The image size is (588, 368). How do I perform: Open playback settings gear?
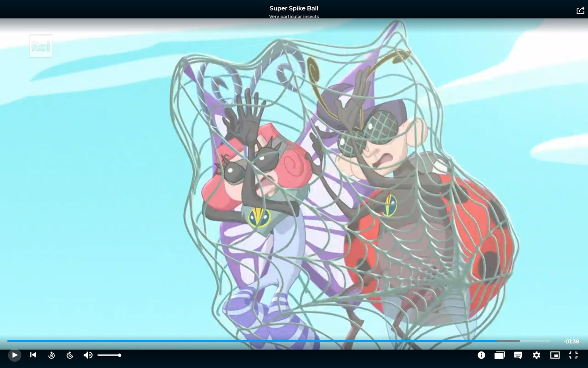(x=537, y=355)
